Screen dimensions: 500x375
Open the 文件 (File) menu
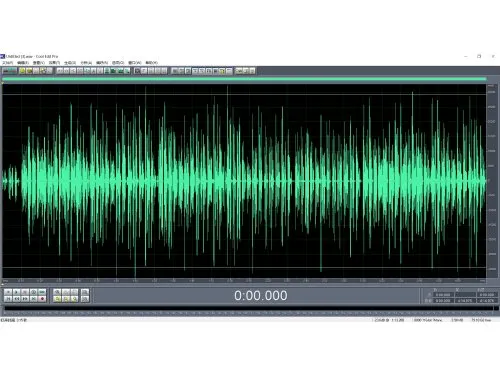tap(7, 63)
